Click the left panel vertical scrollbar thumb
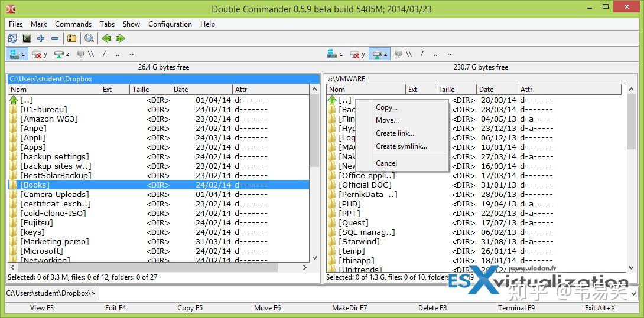 click(x=314, y=130)
